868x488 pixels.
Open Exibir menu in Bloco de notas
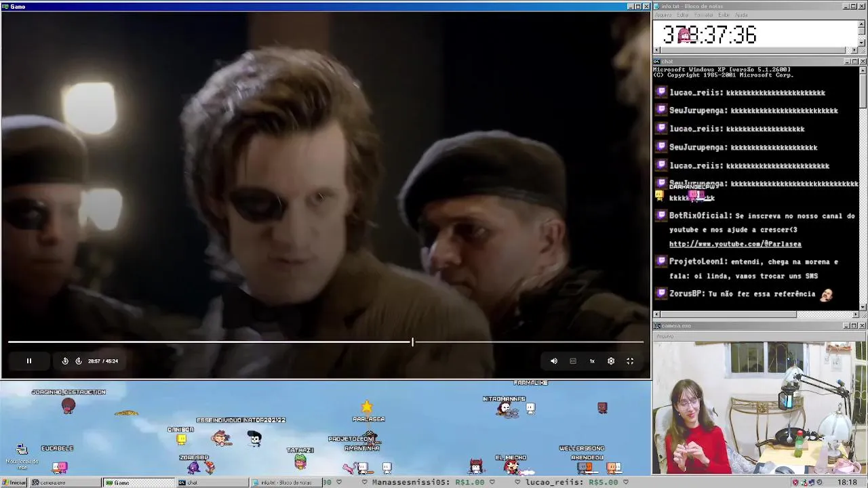click(x=724, y=15)
